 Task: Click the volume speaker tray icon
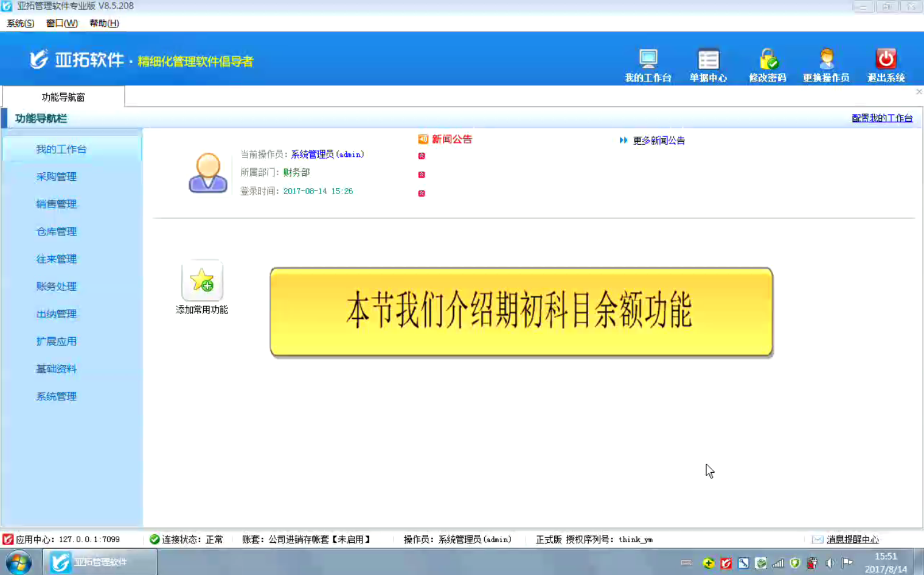click(x=830, y=563)
